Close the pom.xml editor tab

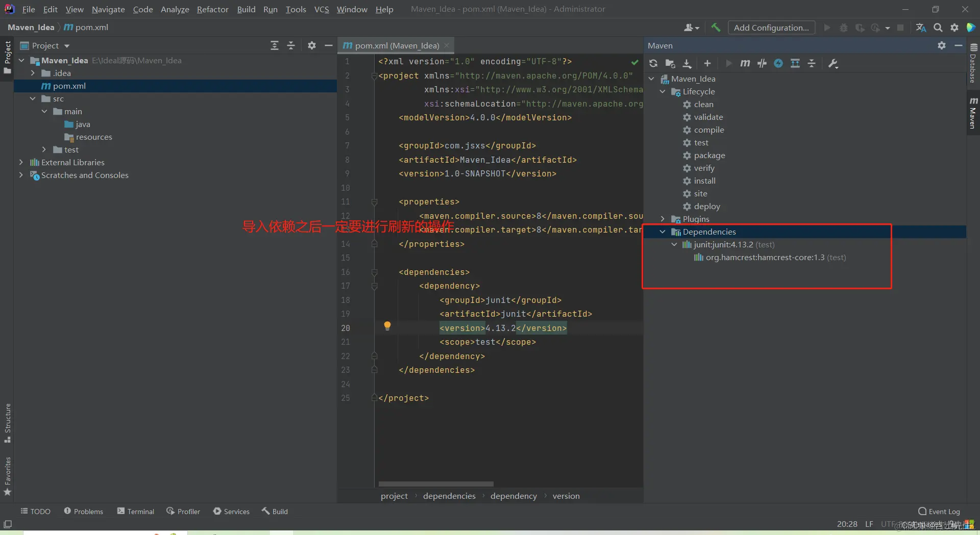pyautogui.click(x=447, y=45)
